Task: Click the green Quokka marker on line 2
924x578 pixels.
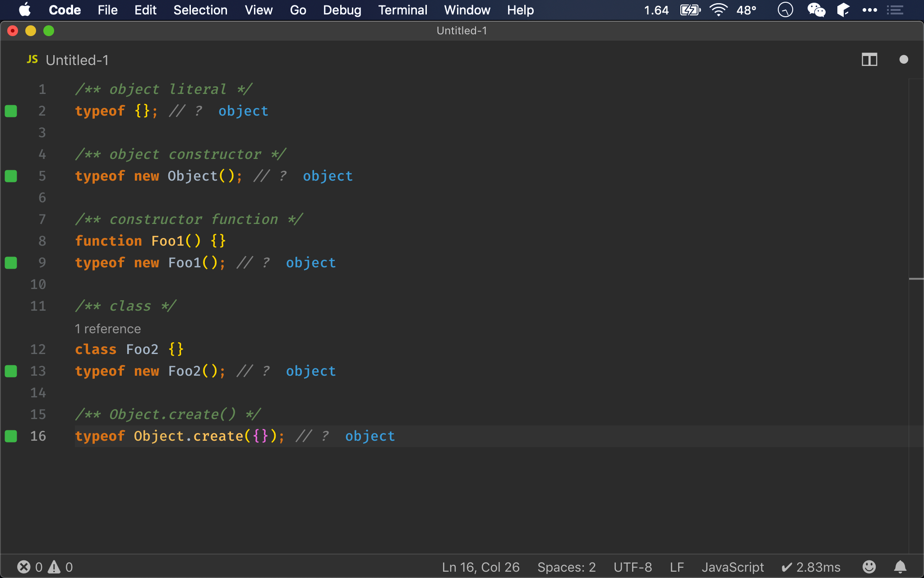Action: tap(11, 111)
